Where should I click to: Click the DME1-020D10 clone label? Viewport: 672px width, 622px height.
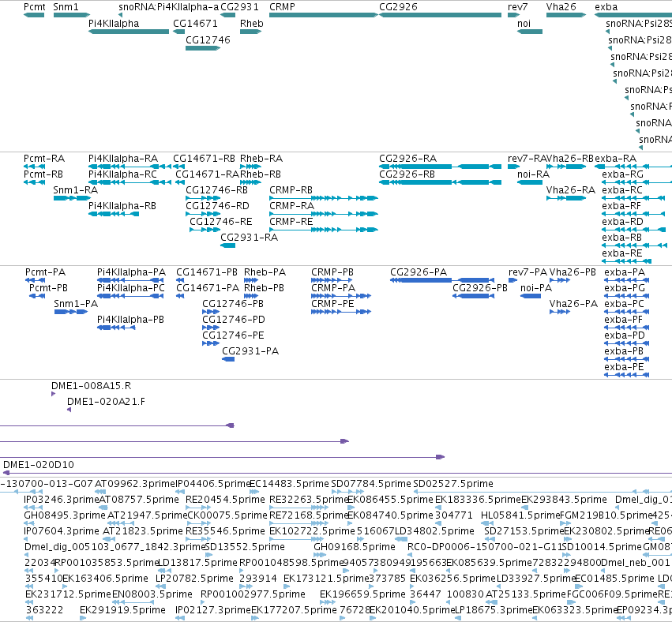click(x=39, y=465)
